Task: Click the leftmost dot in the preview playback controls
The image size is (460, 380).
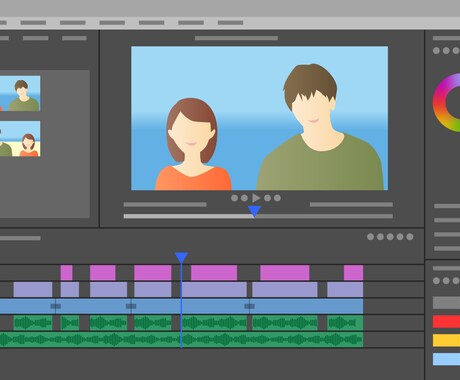Action: pyautogui.click(x=234, y=198)
